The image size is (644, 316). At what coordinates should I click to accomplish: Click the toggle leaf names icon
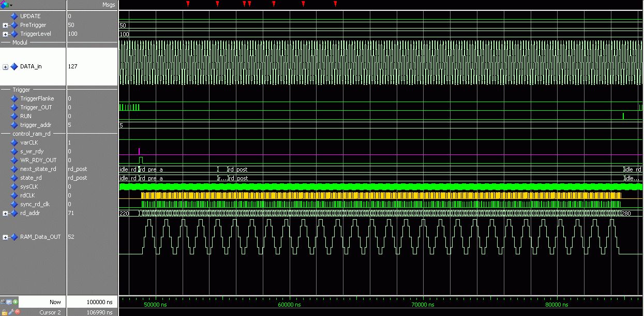click(x=4, y=301)
